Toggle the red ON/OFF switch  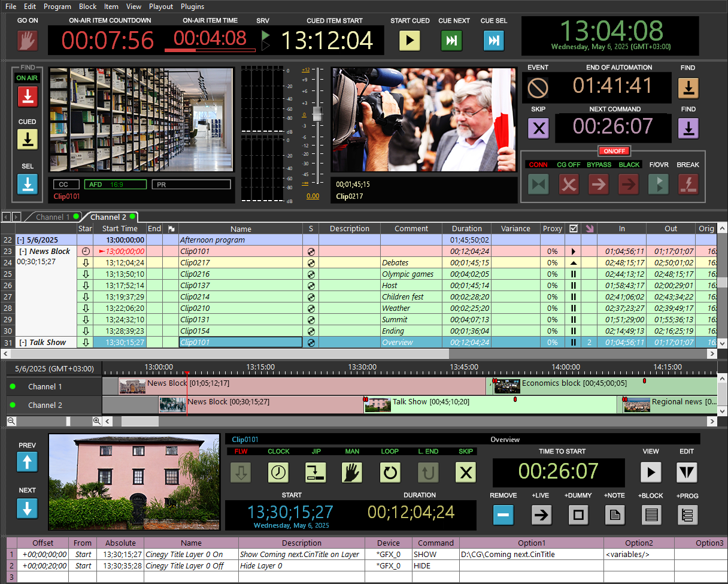pyautogui.click(x=615, y=151)
